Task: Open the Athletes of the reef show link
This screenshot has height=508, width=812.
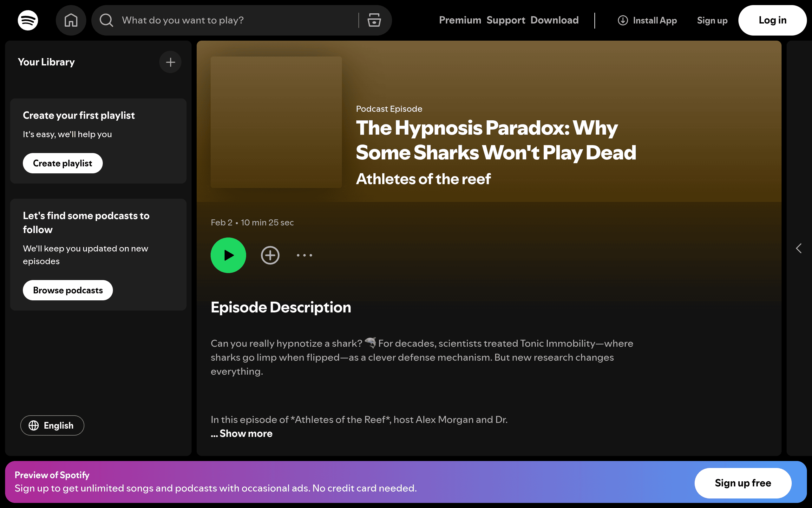Action: click(x=423, y=179)
